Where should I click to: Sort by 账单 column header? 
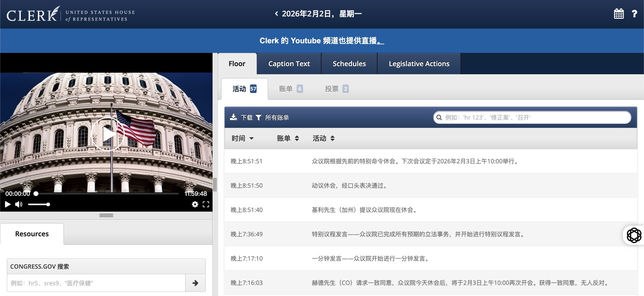pos(288,138)
